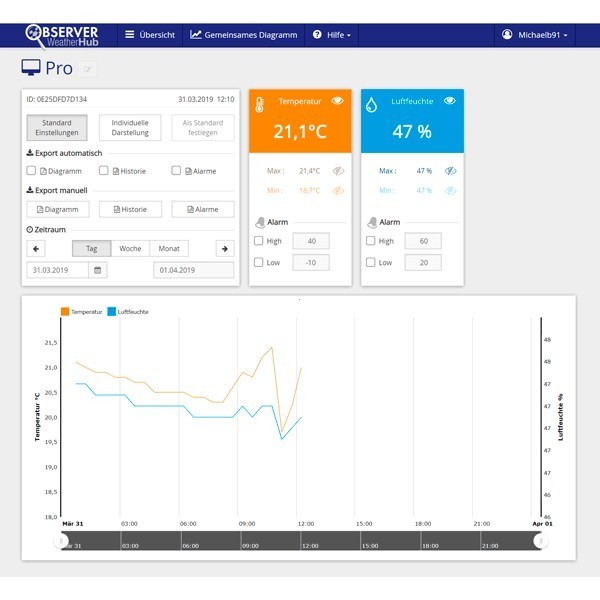The image size is (600, 600).
Task: Toggle eye icon in Temperatur header
Action: pyautogui.click(x=337, y=101)
